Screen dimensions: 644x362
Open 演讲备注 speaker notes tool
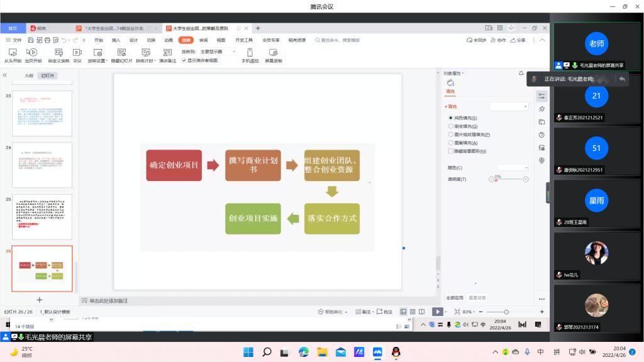point(167,53)
